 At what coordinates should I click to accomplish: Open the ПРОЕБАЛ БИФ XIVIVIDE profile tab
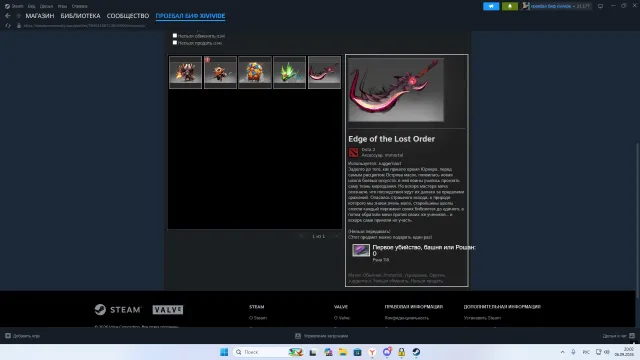[x=190, y=16]
